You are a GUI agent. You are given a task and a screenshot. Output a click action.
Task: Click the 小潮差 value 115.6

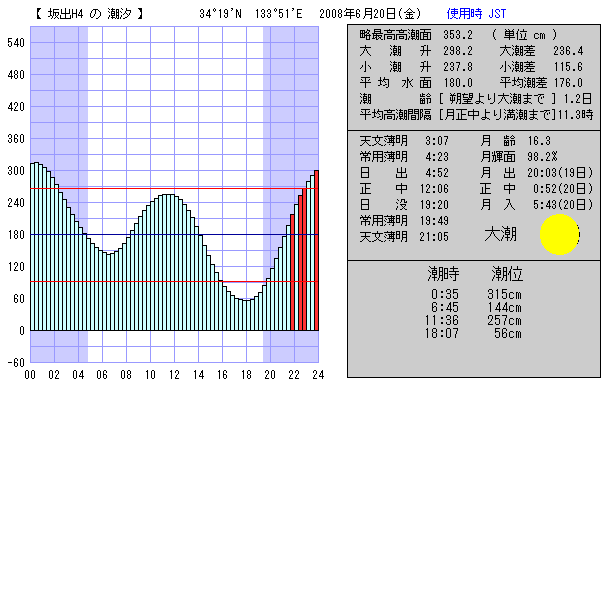click(568, 67)
